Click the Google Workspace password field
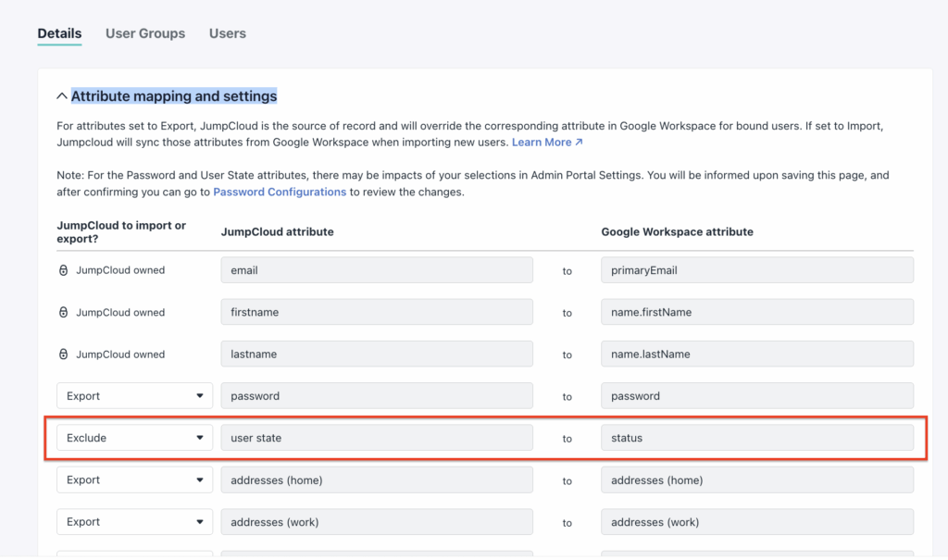The image size is (948, 560). click(757, 396)
